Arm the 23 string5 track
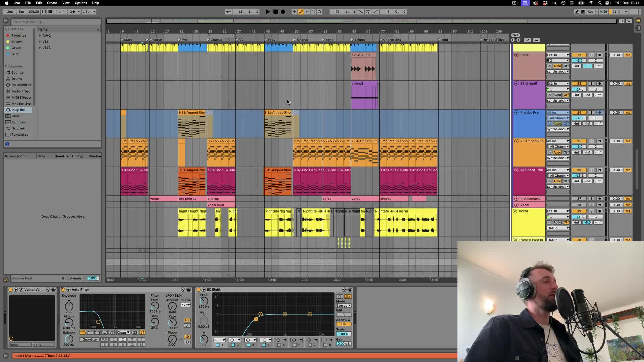 tap(600, 84)
